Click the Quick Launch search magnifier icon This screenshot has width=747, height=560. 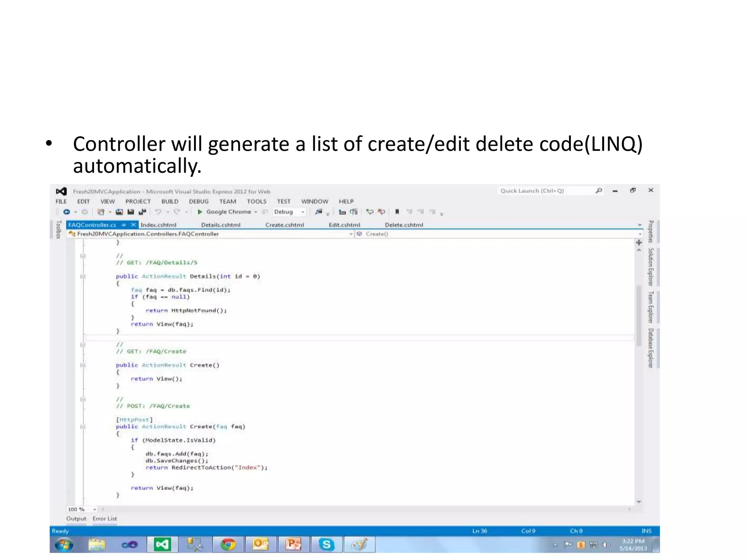pyautogui.click(x=599, y=191)
